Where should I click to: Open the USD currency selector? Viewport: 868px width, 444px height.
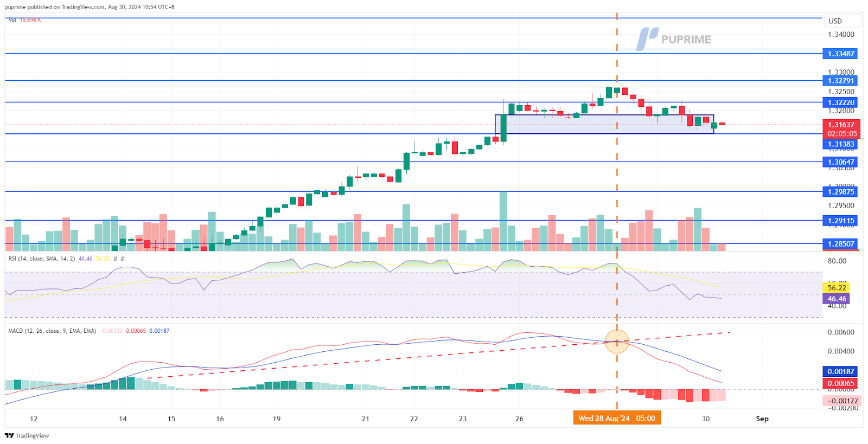tap(842, 21)
